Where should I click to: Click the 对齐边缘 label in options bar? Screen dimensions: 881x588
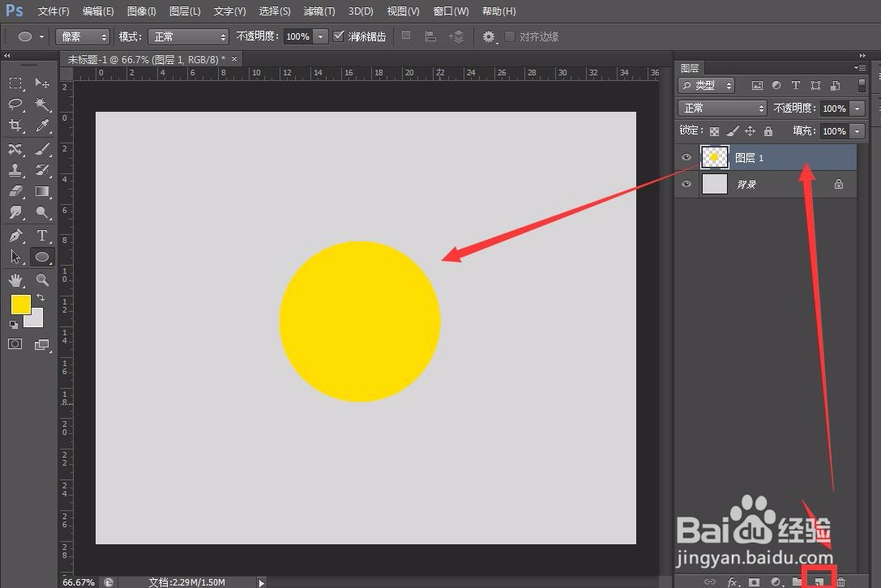coord(540,36)
